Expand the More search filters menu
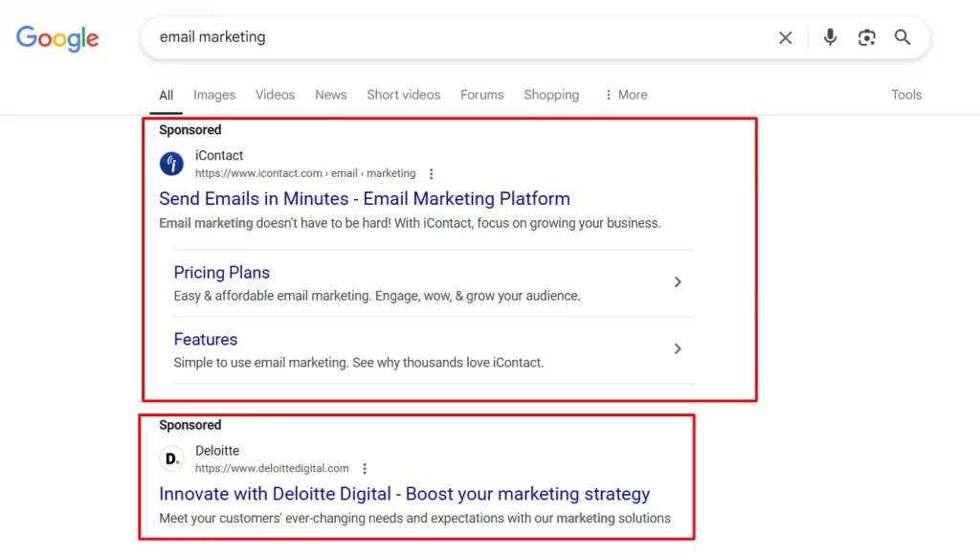Screen dimensions: 980x558 626,95
